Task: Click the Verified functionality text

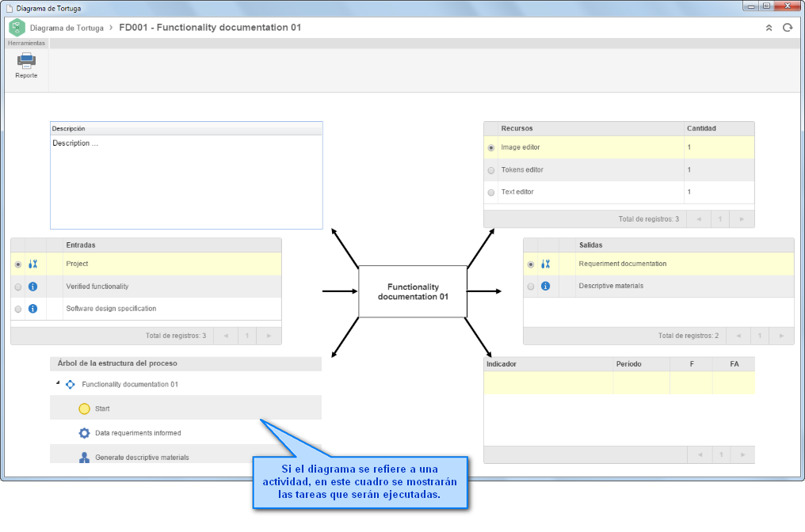Action: (x=97, y=287)
